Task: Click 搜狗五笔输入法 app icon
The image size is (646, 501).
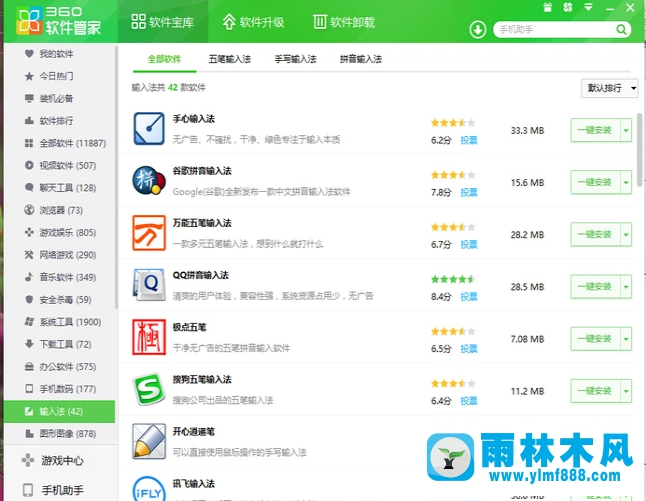Action: (148, 389)
